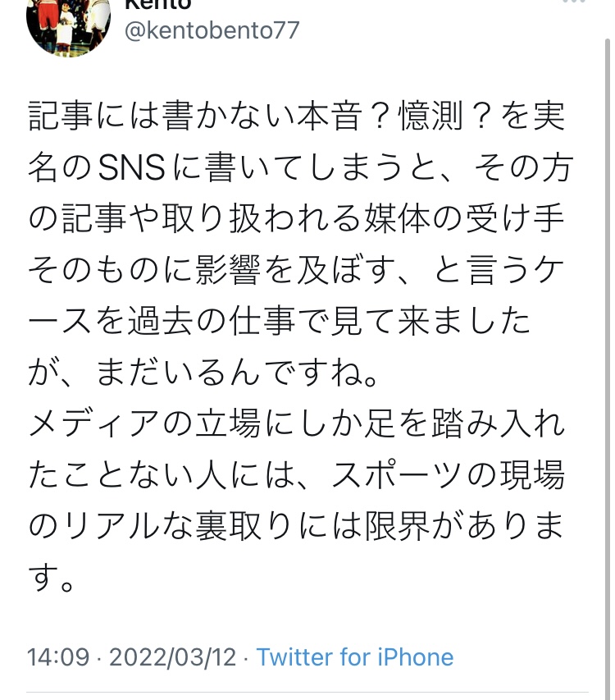
Task: Click the vertical scrollbar thumb
Action: [x=608, y=369]
